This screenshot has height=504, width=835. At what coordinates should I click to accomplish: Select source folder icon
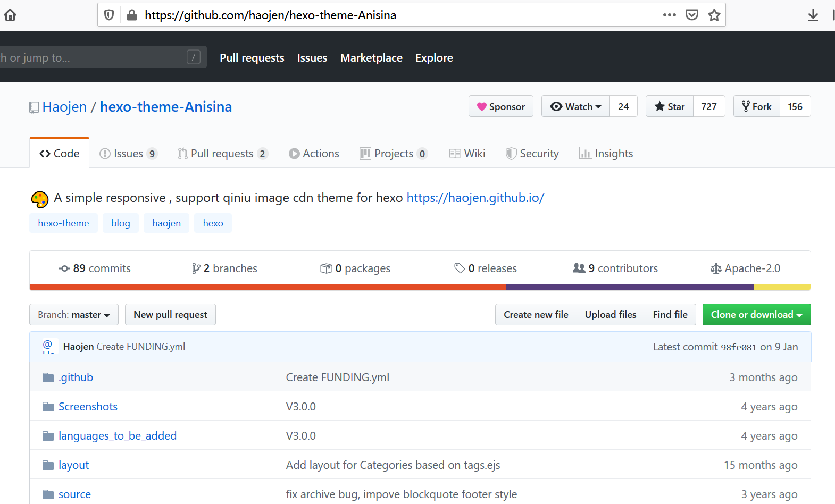tap(48, 494)
